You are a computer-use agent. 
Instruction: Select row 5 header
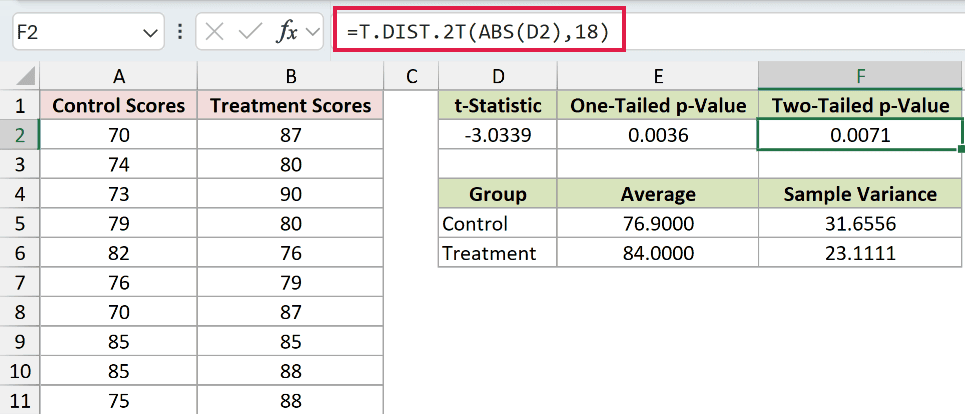click(20, 224)
